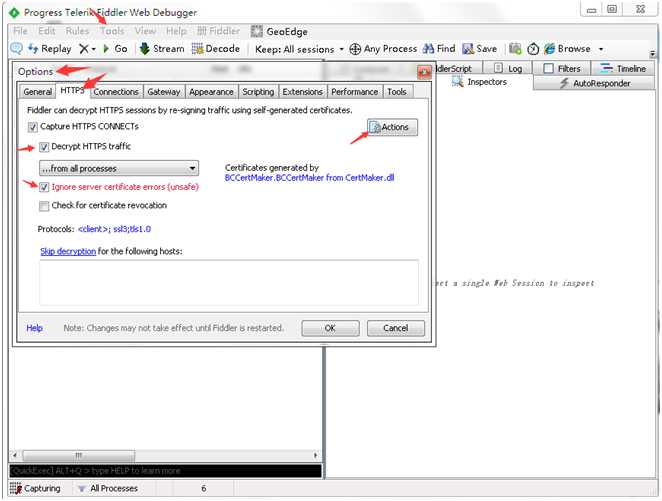Click the Go resume button
Image resolution: width=662 pixels, height=501 pixels.
pyautogui.click(x=115, y=49)
